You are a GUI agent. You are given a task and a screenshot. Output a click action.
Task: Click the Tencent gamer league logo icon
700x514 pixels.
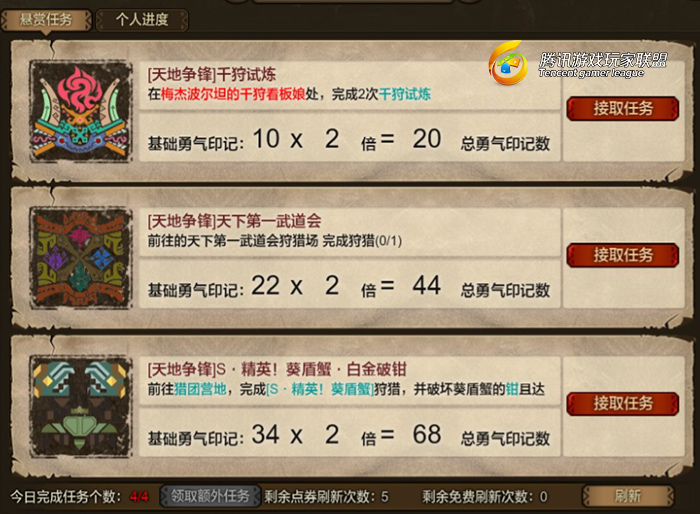pos(507,63)
